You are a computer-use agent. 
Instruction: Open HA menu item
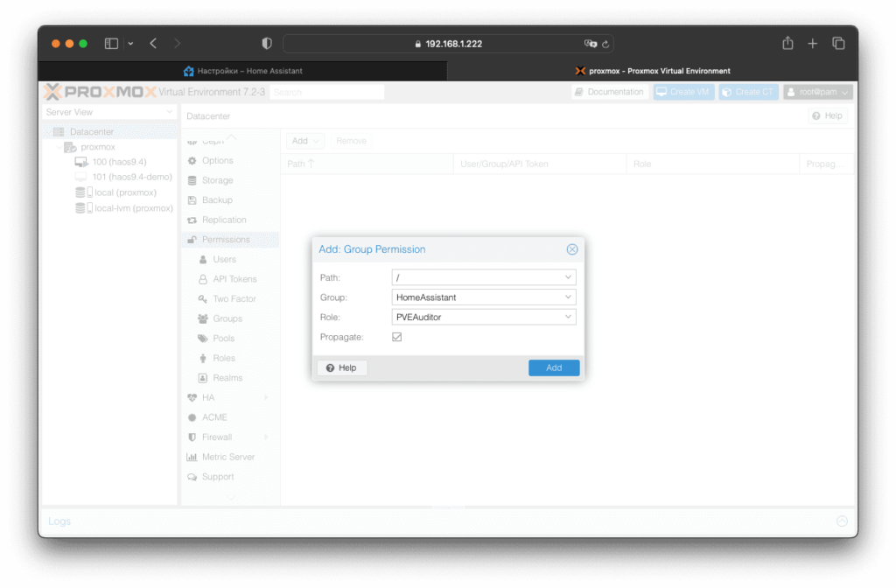pos(230,398)
